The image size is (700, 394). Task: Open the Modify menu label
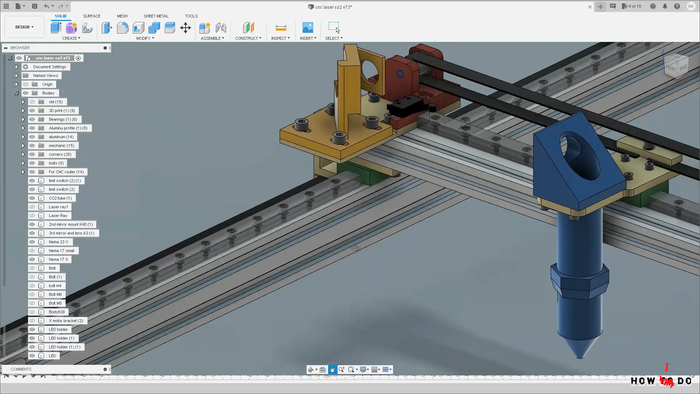(x=145, y=38)
